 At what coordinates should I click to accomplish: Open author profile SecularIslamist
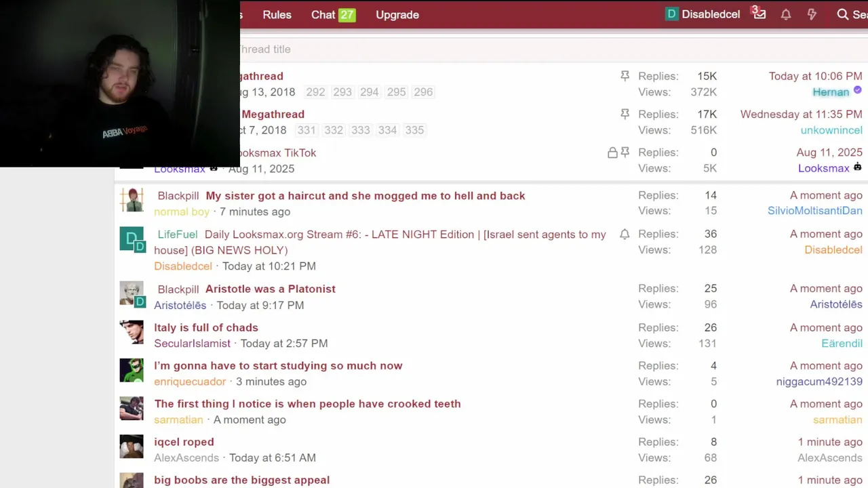pyautogui.click(x=192, y=344)
